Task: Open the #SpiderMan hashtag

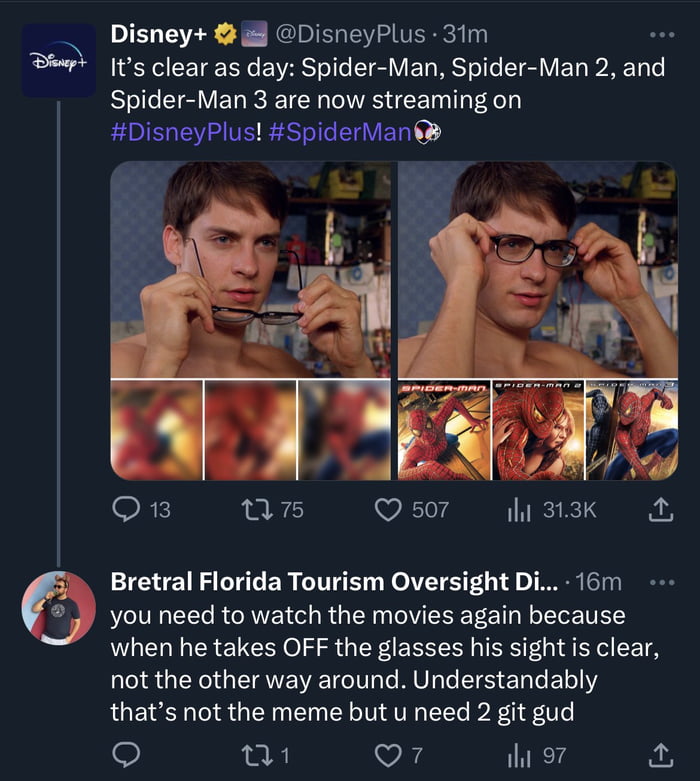Action: [x=339, y=131]
